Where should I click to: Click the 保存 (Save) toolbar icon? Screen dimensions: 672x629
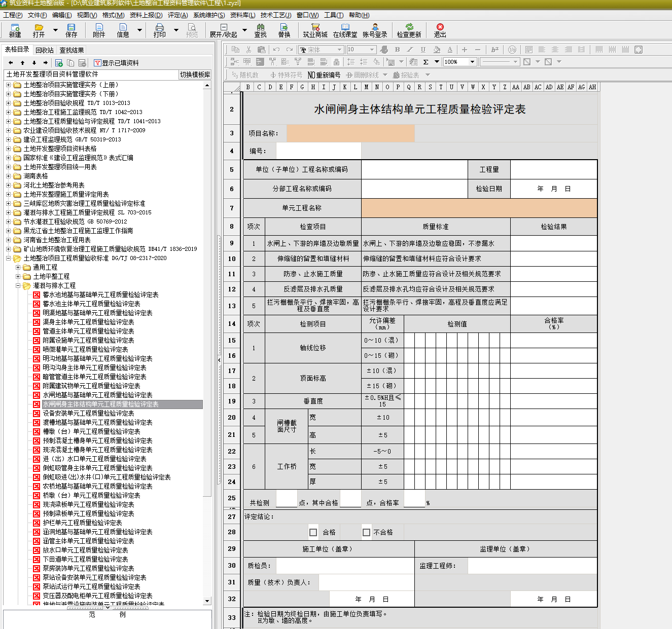(72, 30)
